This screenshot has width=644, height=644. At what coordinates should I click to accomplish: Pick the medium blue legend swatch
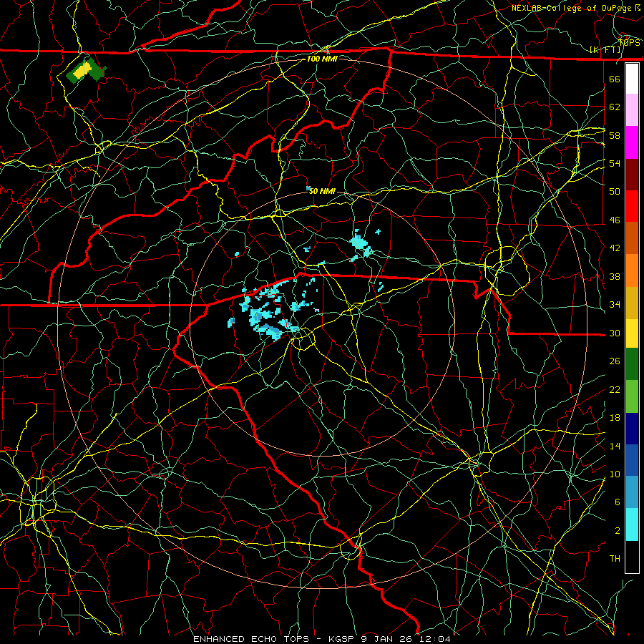pos(632,460)
